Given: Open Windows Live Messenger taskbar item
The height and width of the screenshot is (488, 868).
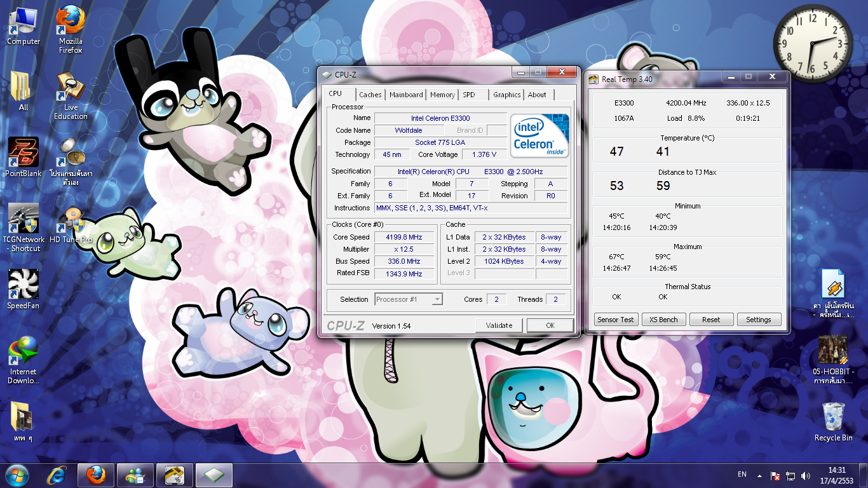Looking at the screenshot, I should coord(135,475).
